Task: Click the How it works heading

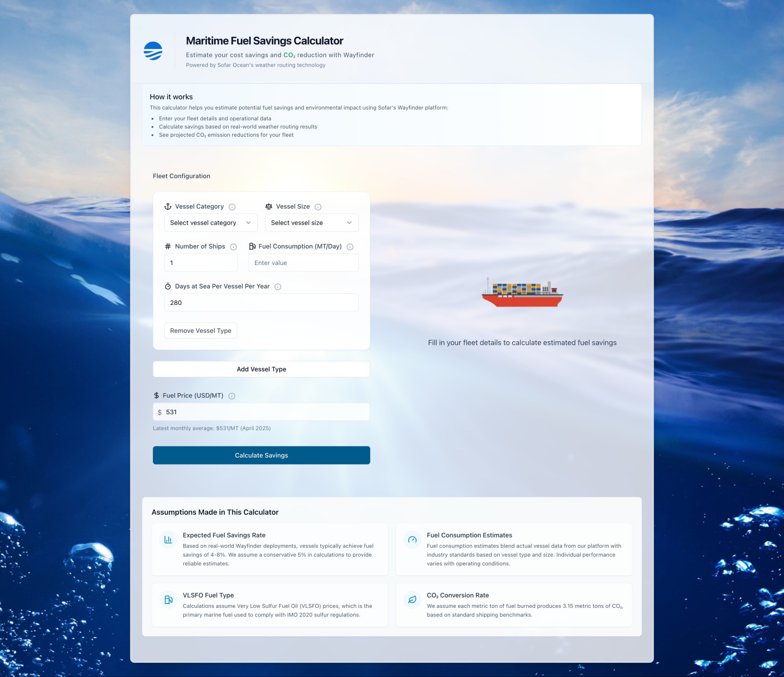Action: click(171, 97)
